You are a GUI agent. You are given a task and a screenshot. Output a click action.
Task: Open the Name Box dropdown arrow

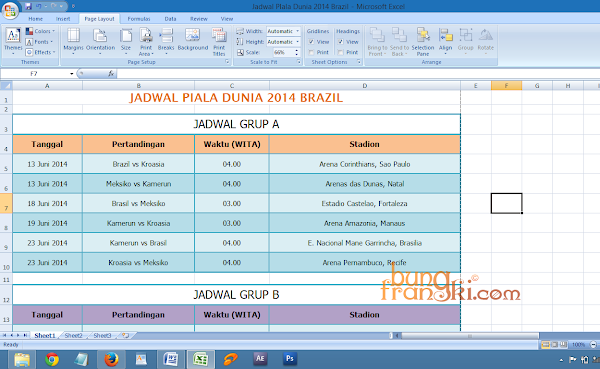click(x=72, y=73)
